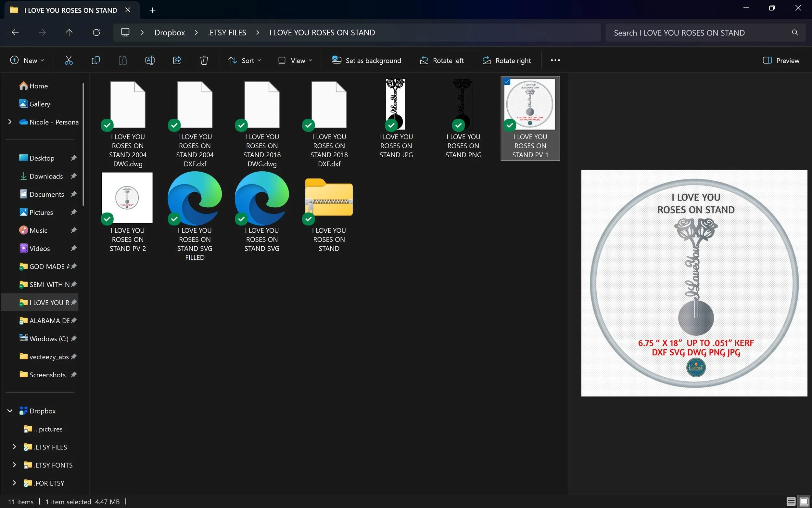The width and height of the screenshot is (812, 508).
Task: Click the Rename icon
Action: (150, 60)
